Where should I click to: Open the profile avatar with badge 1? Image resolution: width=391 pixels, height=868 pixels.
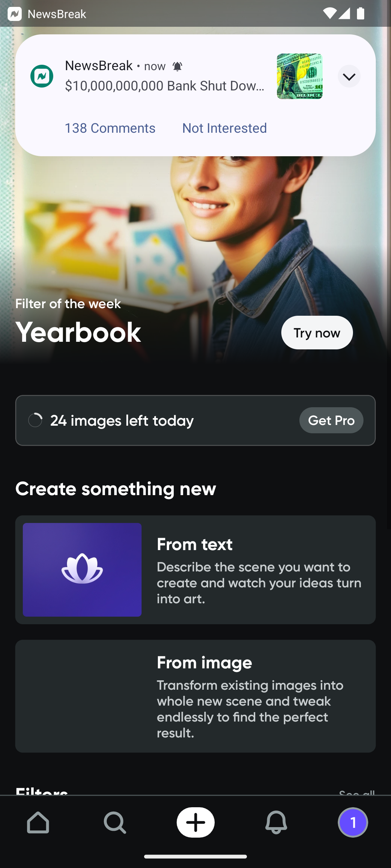(353, 822)
